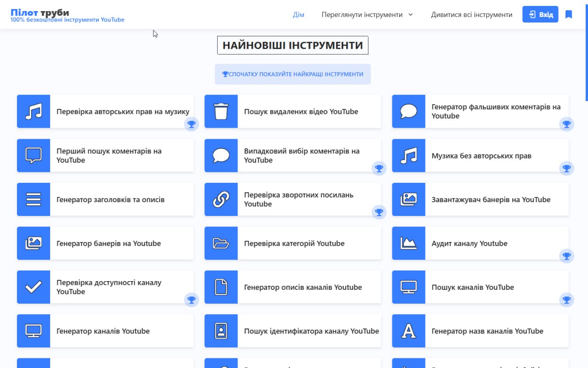Click the Вхід login button

pyautogui.click(x=540, y=15)
